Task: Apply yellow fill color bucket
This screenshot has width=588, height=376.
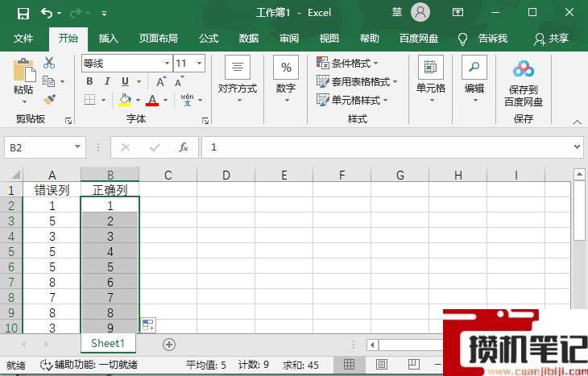Action: (125, 100)
